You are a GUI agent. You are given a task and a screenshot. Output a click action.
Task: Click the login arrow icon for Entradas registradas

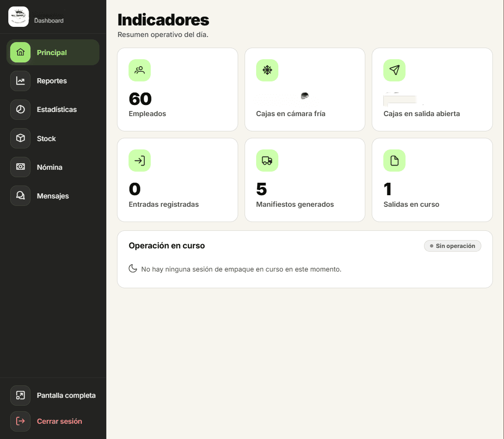140,161
